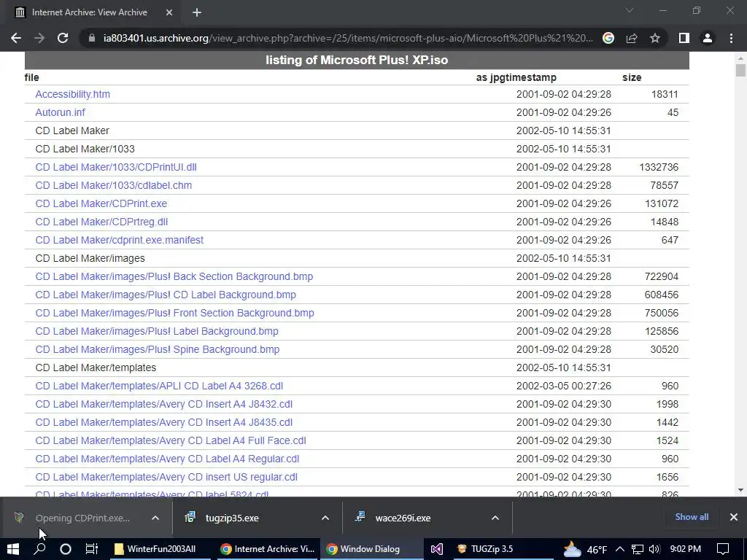Open Avery CD Label A4 Full Face.cdl
The height and width of the screenshot is (560, 747).
click(x=171, y=440)
